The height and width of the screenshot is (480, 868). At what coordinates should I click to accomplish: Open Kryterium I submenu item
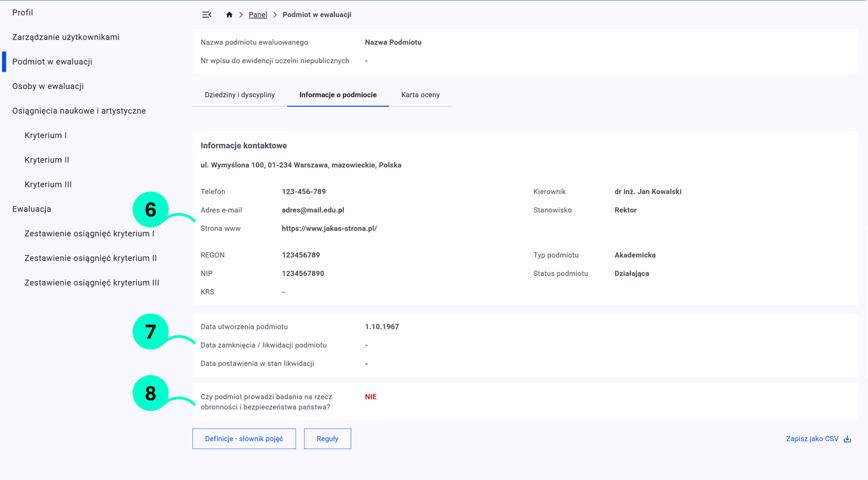[45, 135]
